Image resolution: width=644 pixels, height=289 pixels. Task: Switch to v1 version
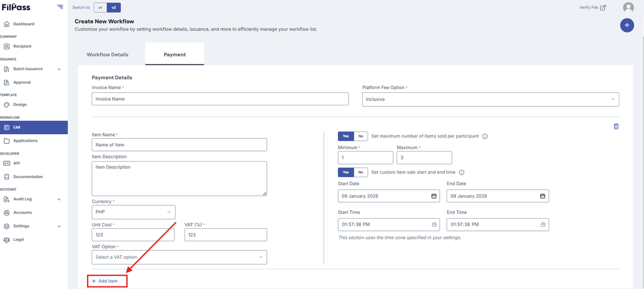coord(100,8)
